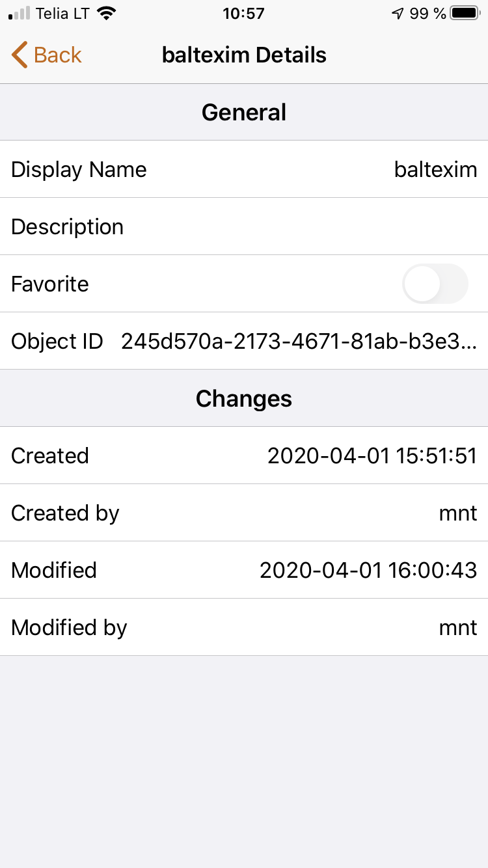Tap the Changes section header

(x=244, y=398)
